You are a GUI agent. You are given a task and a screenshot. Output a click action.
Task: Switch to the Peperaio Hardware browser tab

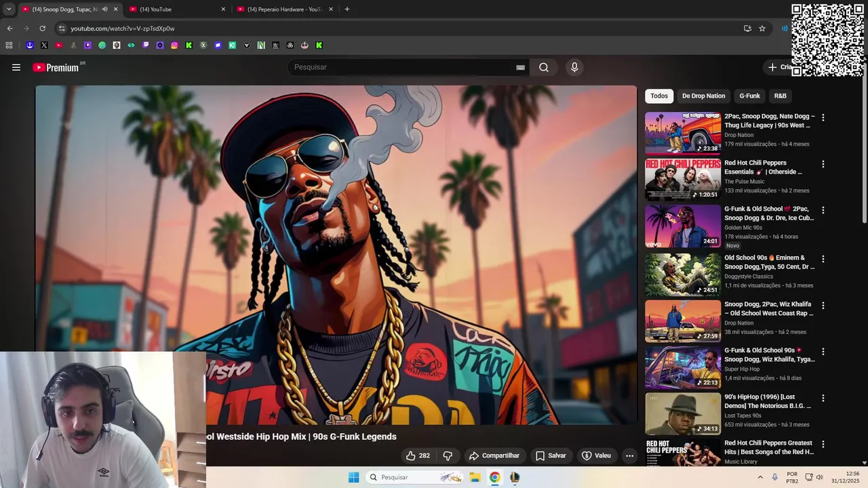coord(284,9)
